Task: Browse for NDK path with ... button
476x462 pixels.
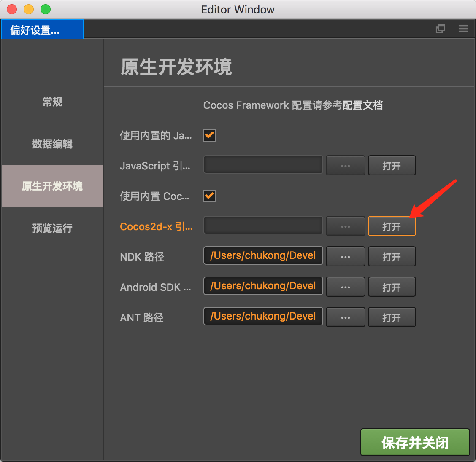Action: (346, 256)
